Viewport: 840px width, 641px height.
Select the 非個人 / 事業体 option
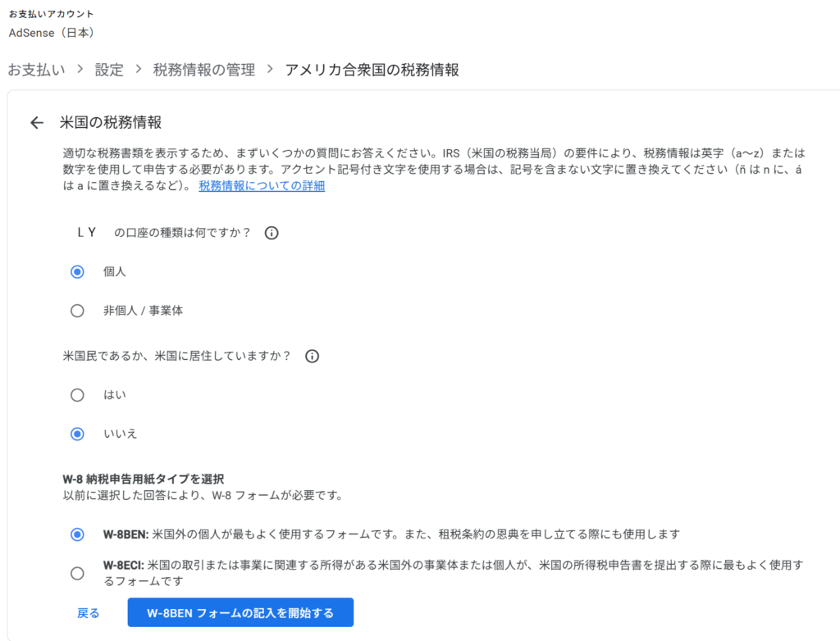pos(77,311)
